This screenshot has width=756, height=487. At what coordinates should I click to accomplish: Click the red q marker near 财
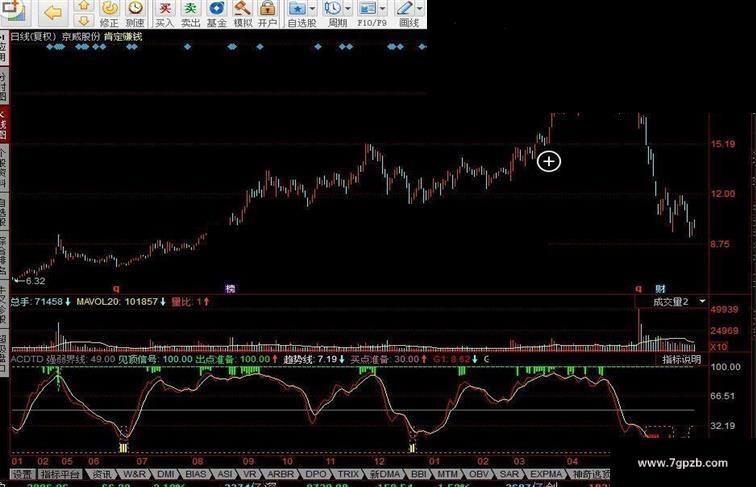click(x=638, y=289)
